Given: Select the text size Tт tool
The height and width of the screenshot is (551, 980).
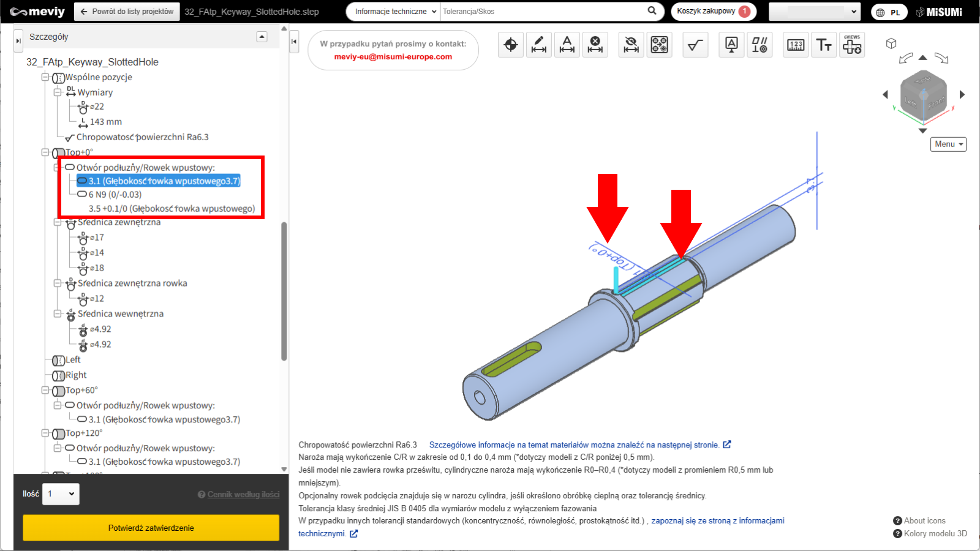Looking at the screenshot, I should point(824,45).
